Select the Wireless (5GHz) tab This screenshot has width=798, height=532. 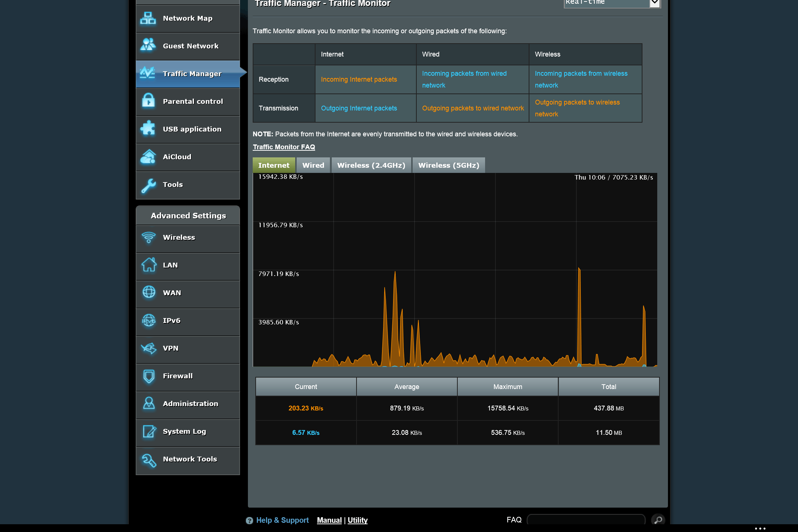[x=449, y=166]
